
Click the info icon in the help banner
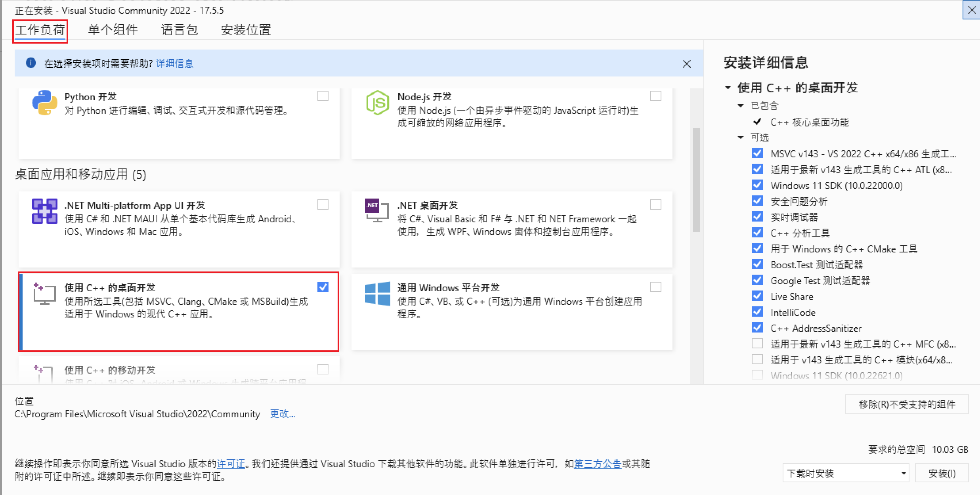click(x=31, y=63)
